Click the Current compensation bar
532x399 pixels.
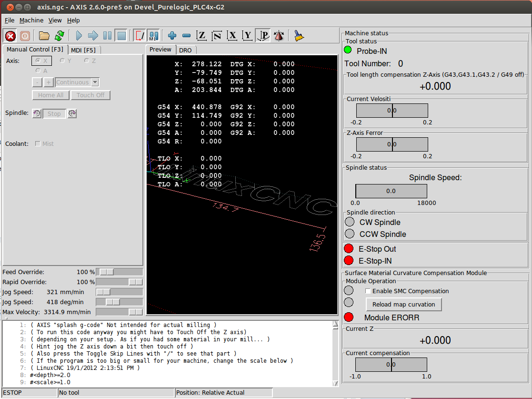click(x=391, y=364)
